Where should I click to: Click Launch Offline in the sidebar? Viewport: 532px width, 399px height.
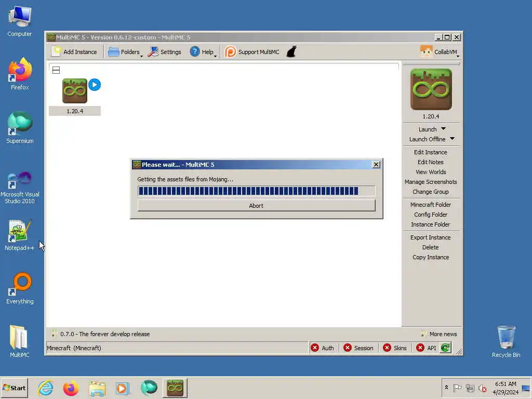[x=427, y=139]
